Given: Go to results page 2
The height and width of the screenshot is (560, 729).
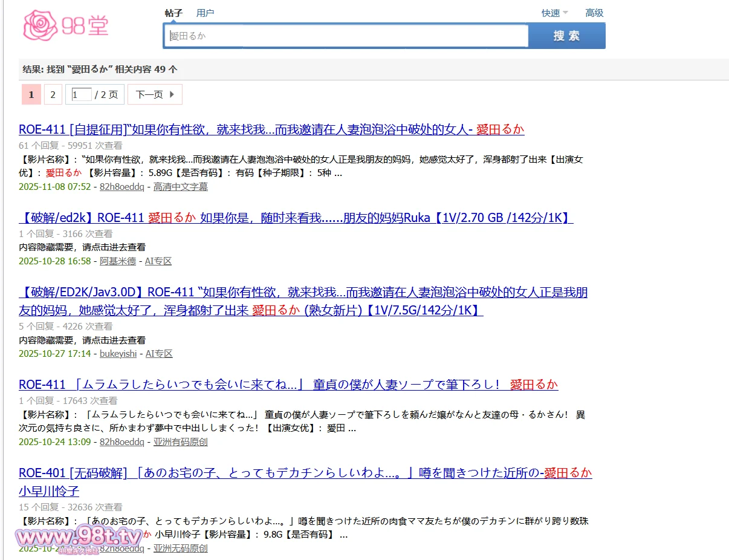Looking at the screenshot, I should 53,94.
